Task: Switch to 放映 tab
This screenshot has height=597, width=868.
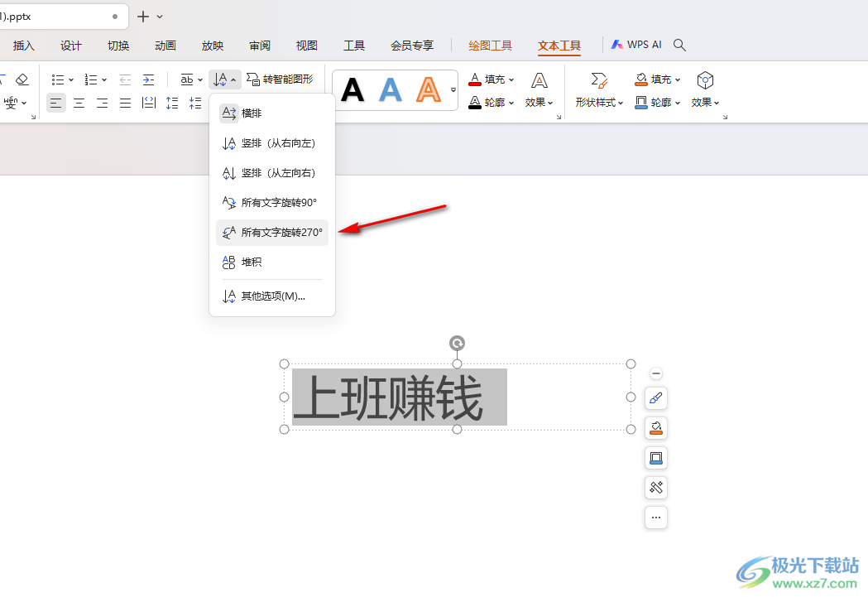Action: pos(213,46)
